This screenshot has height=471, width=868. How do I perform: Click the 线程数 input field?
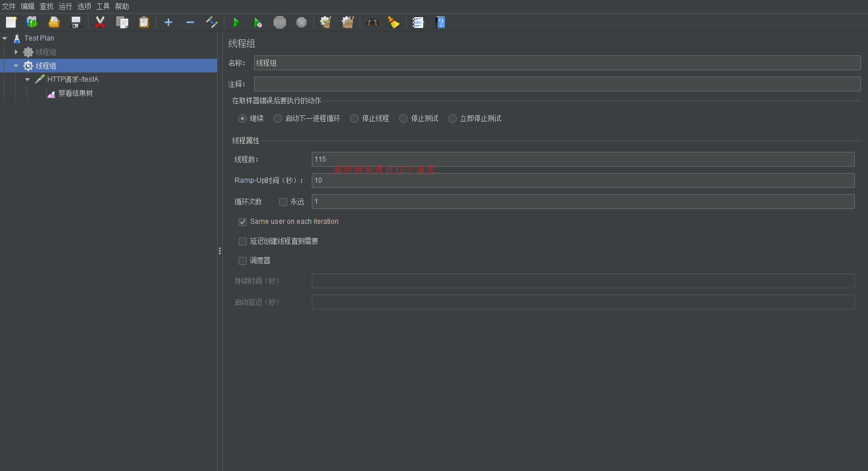tap(582, 159)
